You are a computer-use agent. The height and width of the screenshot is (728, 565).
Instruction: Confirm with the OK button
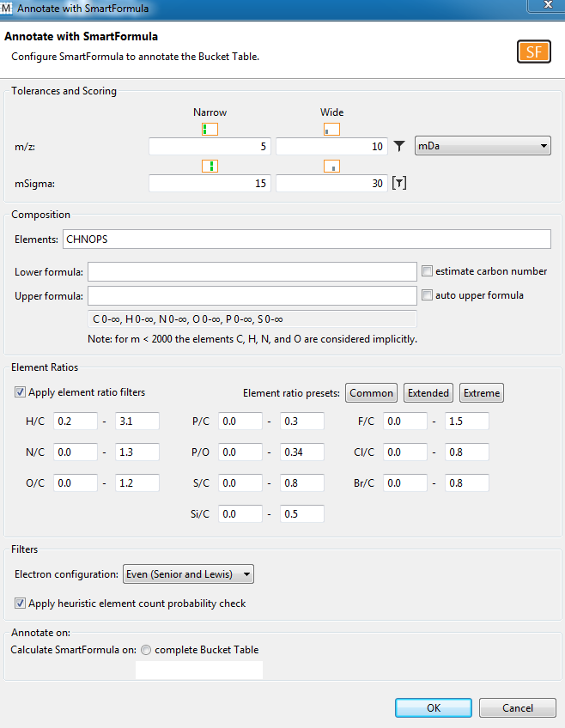click(434, 707)
